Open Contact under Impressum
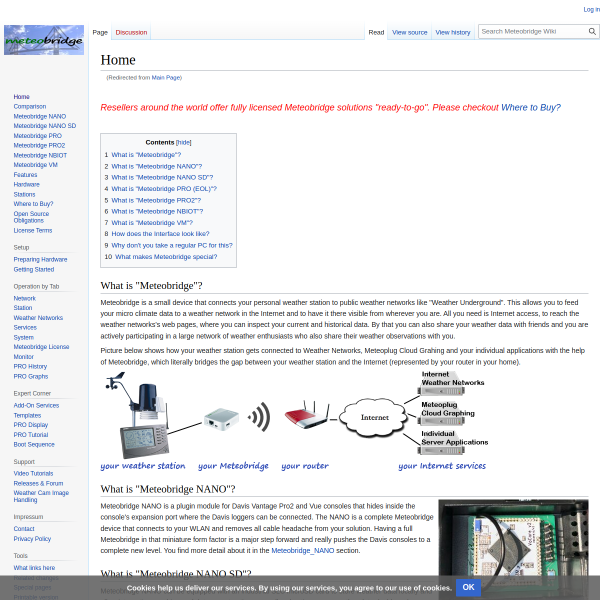 24,529
